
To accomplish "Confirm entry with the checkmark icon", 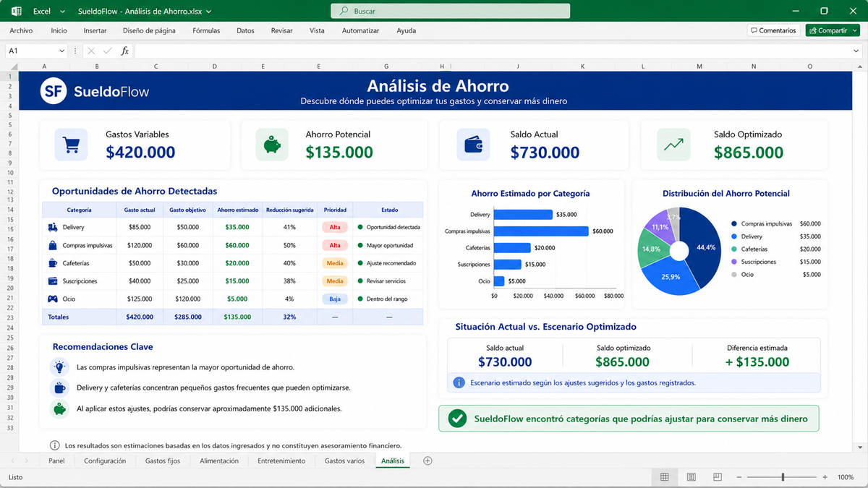I will 108,51.
